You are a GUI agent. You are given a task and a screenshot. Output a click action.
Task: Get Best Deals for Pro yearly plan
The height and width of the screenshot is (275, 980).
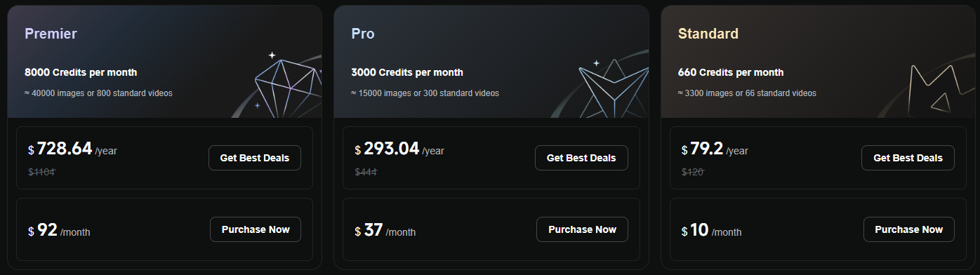[x=581, y=158]
